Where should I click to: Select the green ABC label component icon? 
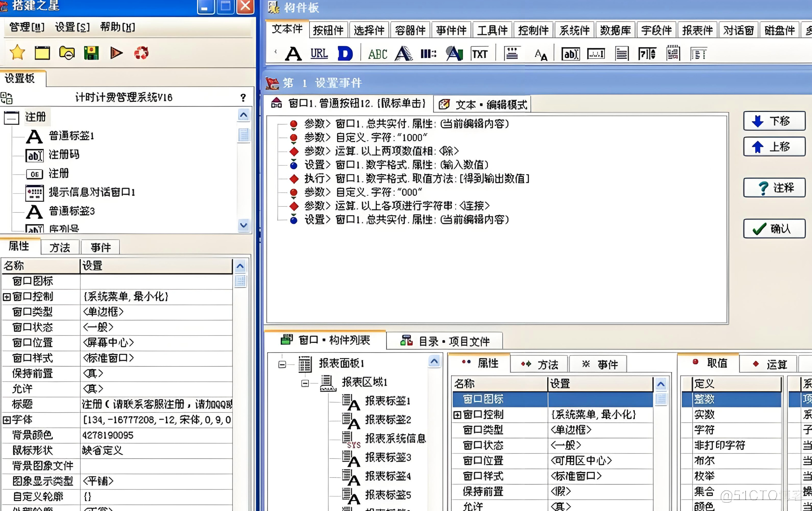coord(377,54)
